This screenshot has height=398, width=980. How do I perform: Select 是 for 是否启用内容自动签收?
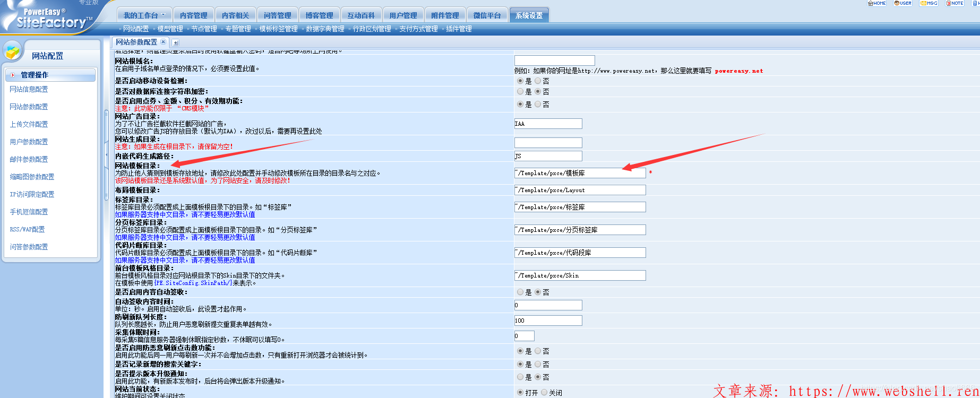(520, 292)
